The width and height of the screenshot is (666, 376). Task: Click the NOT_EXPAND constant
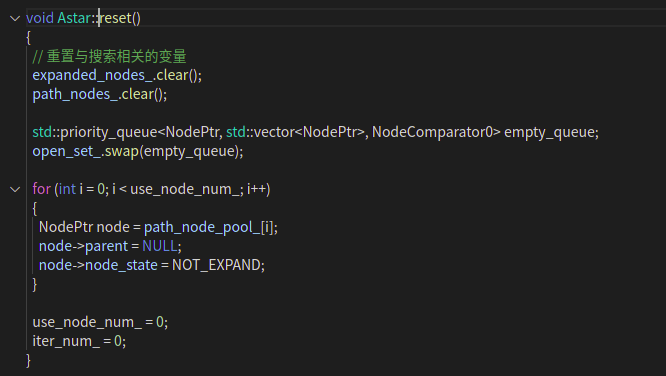click(216, 265)
